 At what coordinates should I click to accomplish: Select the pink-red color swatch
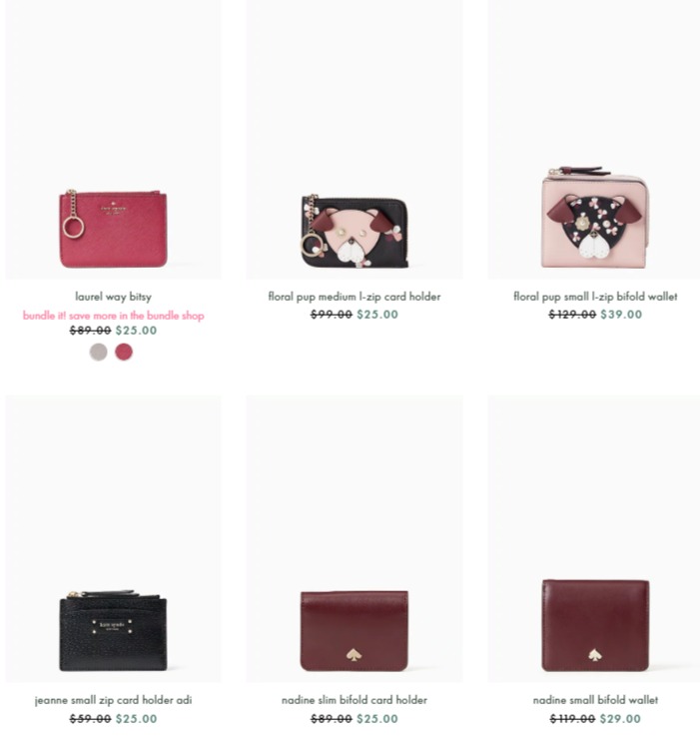point(124,353)
